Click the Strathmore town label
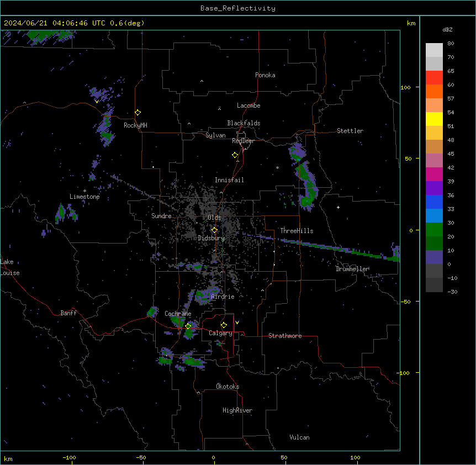Viewport: 476px width, 465px height. (x=285, y=336)
